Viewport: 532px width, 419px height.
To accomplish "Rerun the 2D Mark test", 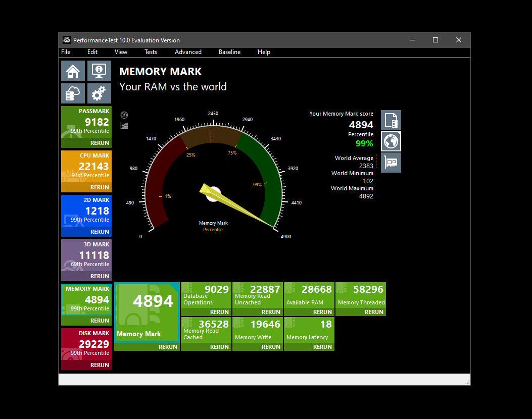I will click(x=100, y=232).
